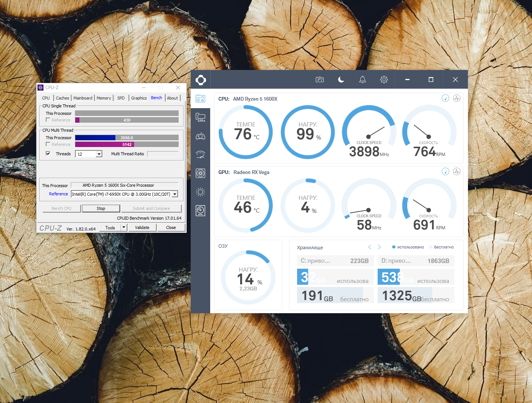
Task: Click the NZXT CAM logo icon
Action: pos(200,80)
